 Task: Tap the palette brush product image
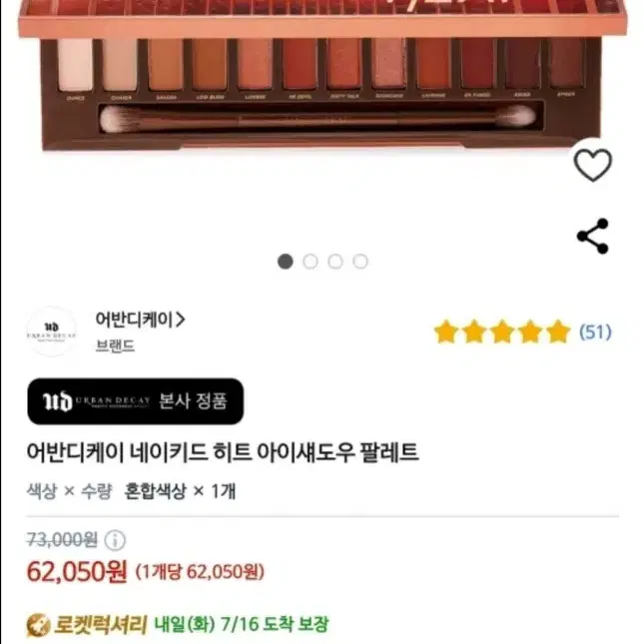click(318, 119)
